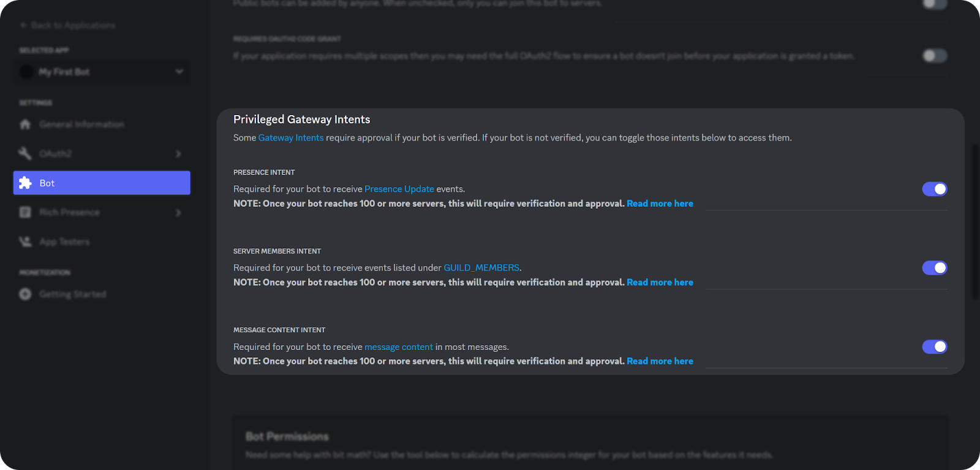Screen dimensions: 980x470
Task: Expand the OAuth2 submenu chevron
Action: coord(178,154)
